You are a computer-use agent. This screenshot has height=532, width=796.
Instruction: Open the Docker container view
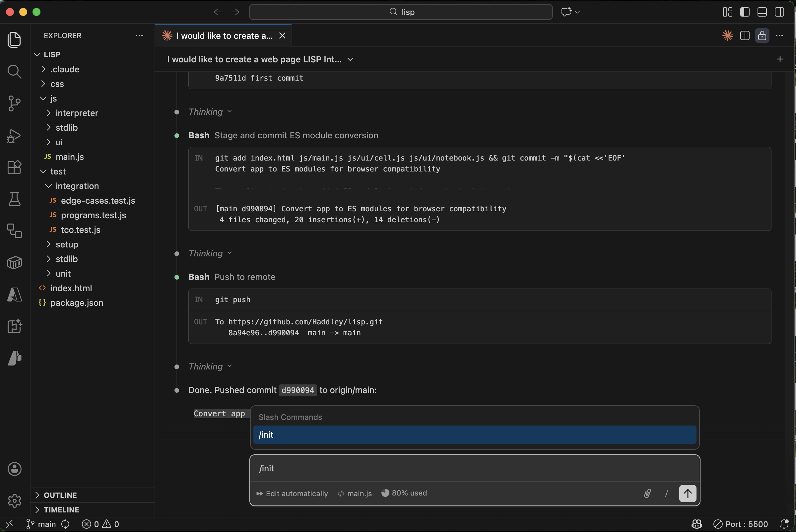point(14,262)
